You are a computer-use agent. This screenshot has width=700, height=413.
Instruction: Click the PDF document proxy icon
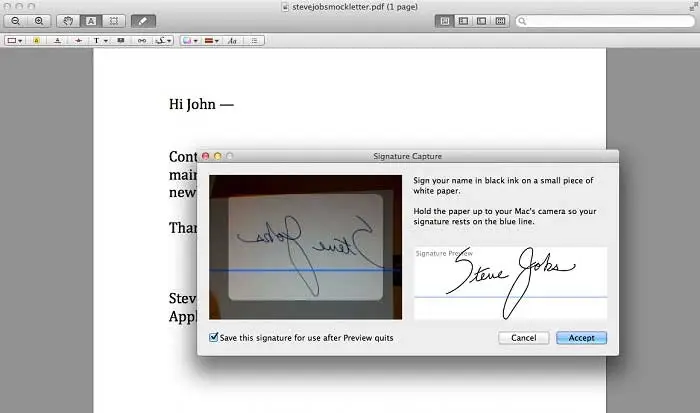(286, 7)
